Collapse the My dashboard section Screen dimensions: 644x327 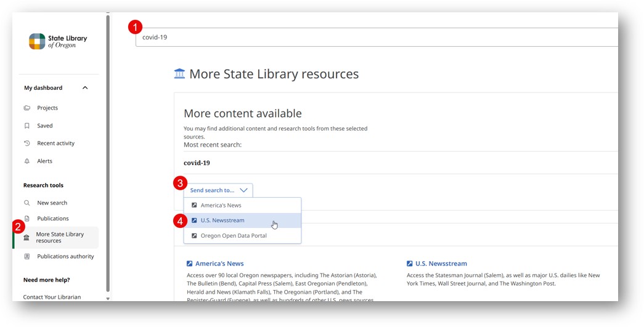85,88
